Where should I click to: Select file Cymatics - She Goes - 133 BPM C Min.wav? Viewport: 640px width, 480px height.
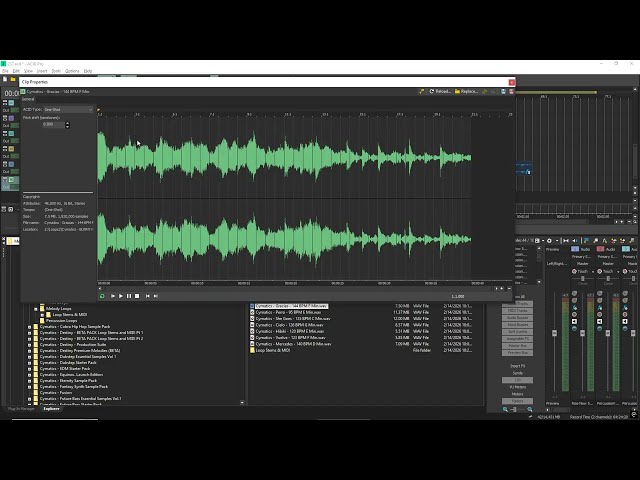293,318
